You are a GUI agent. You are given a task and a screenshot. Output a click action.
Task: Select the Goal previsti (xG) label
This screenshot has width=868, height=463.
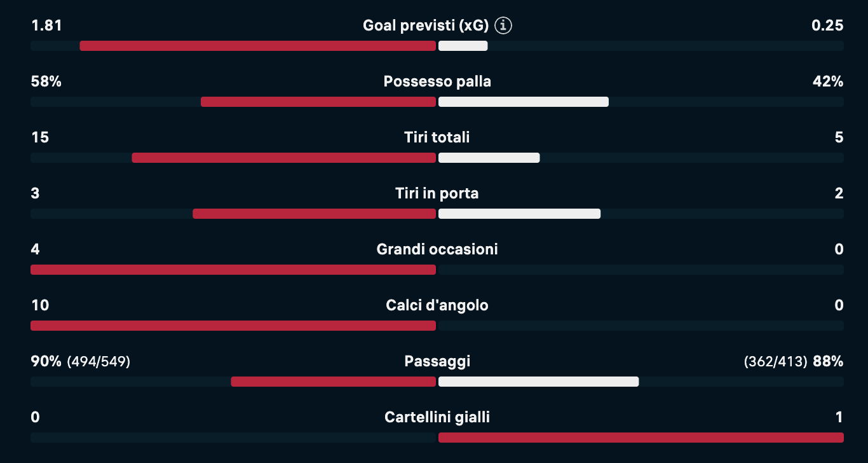point(426,25)
